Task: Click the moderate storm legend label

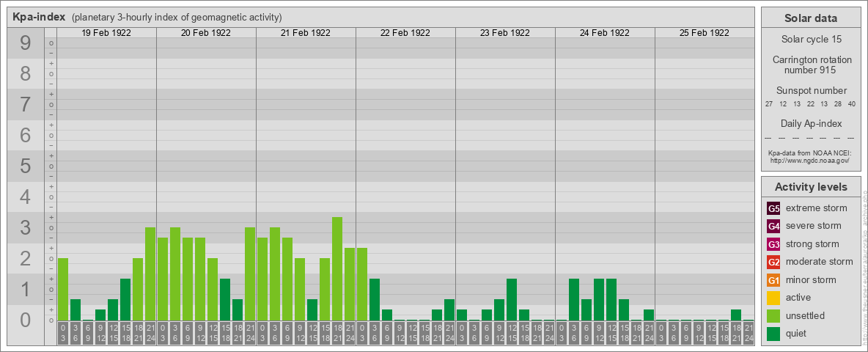Action: click(820, 262)
